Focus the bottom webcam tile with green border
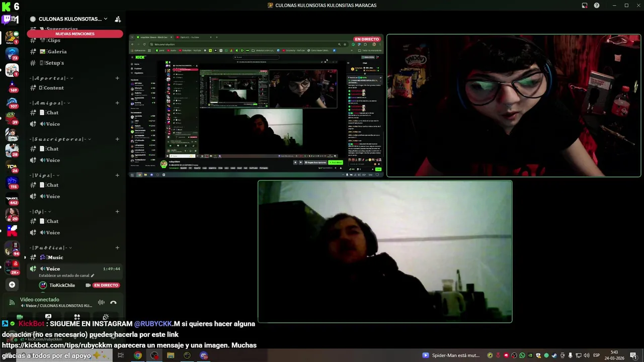 pyautogui.click(x=385, y=251)
